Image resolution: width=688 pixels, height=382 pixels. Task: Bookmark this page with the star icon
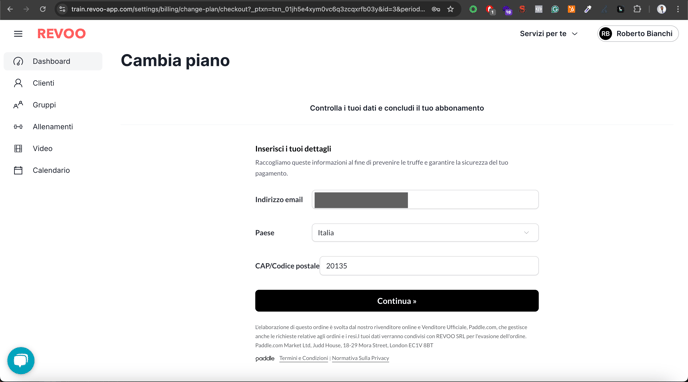click(450, 9)
